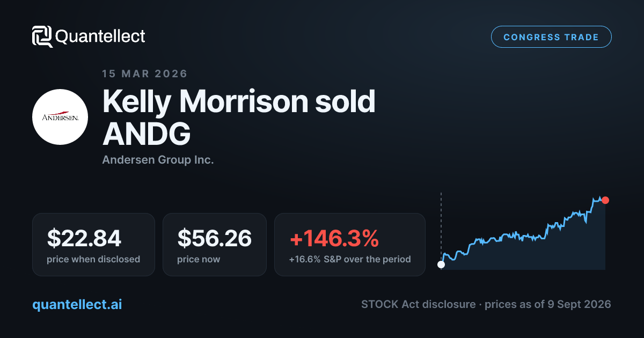Click the blue price line chart
The width and height of the screenshot is (644, 338).
click(523, 232)
